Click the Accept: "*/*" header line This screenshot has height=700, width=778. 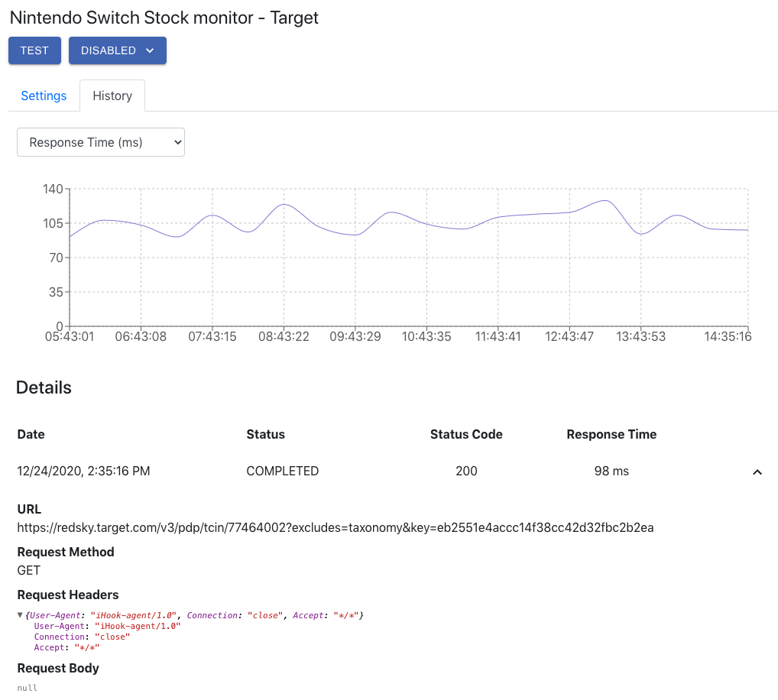66,647
